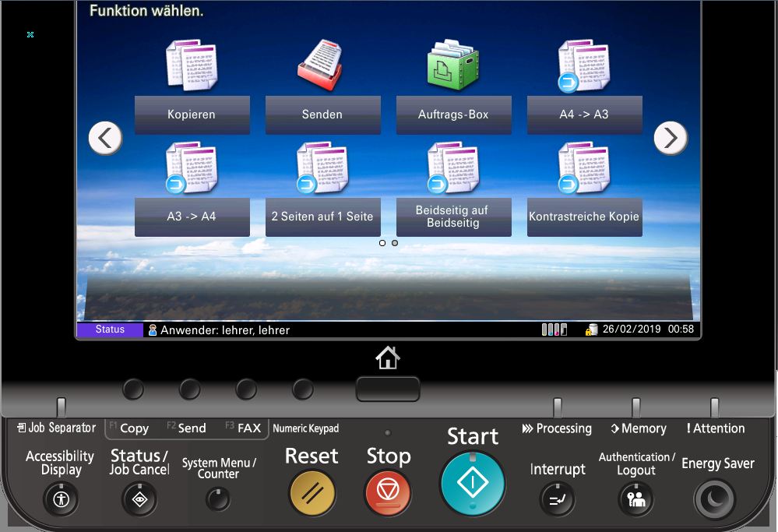The height and width of the screenshot is (532, 778).
Task: Open the Senden scanner icon
Action: (322, 66)
